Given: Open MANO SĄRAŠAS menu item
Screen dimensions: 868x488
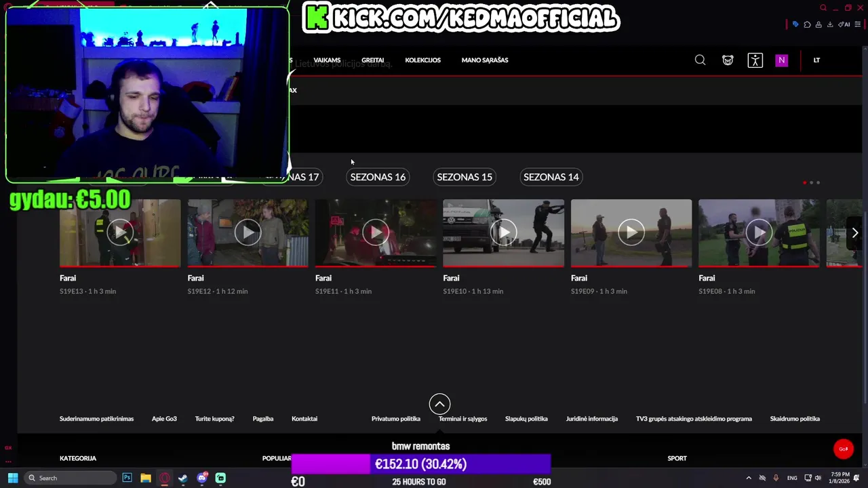Looking at the screenshot, I should tap(485, 60).
